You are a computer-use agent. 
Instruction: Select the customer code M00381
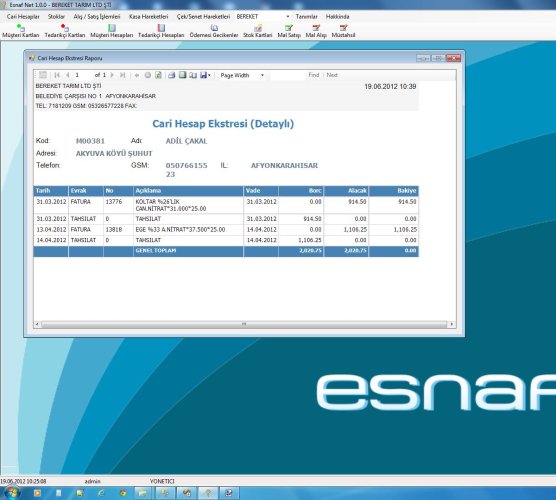[x=90, y=141]
